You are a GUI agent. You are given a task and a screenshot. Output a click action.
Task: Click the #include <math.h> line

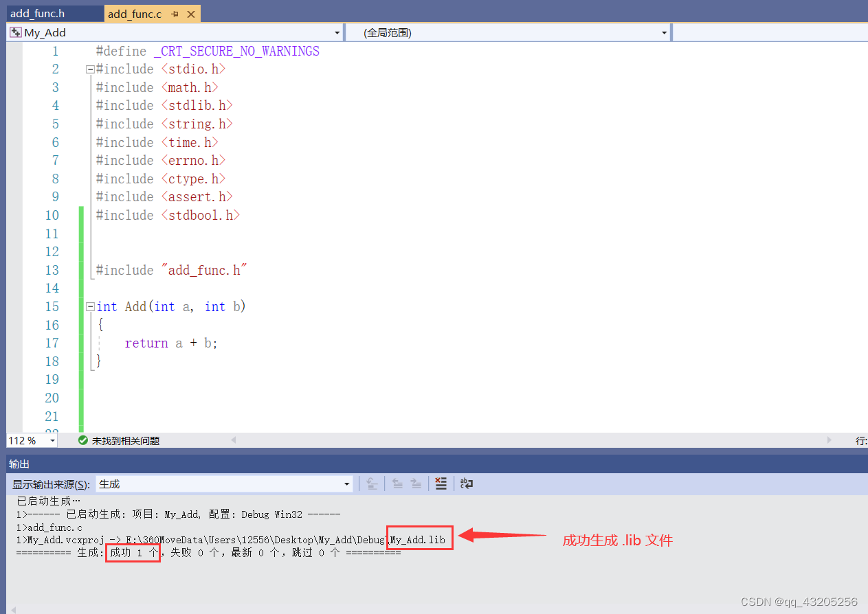[x=157, y=88]
